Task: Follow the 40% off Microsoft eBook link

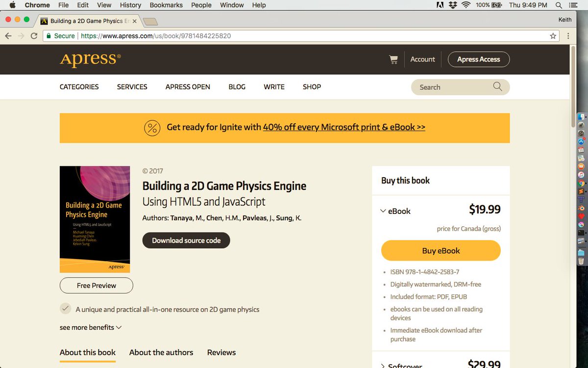Action: [344, 127]
